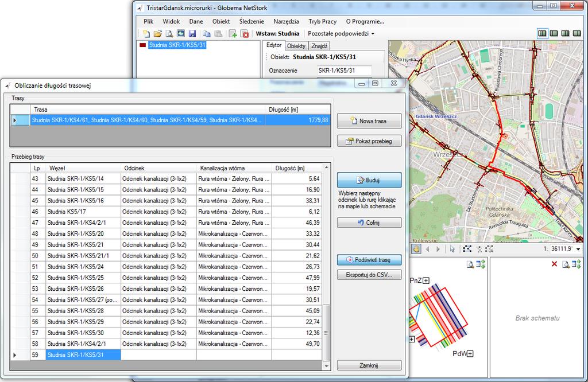Viewport: 588px width, 382px height.
Task: Click the Zamknij button
Action: point(369,365)
